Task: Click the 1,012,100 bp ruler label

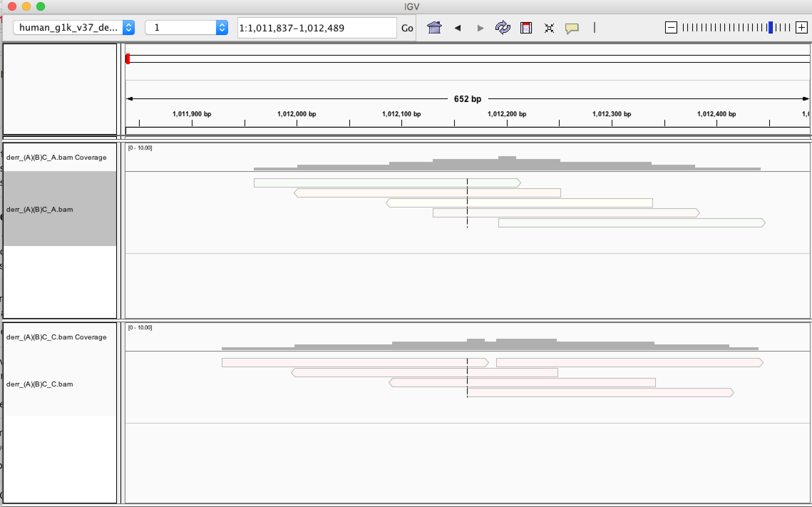Action: [x=401, y=114]
